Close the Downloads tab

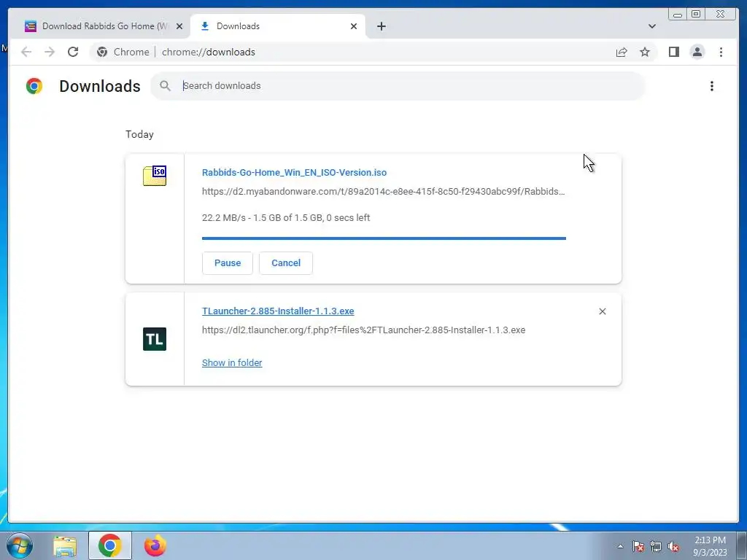click(x=354, y=26)
